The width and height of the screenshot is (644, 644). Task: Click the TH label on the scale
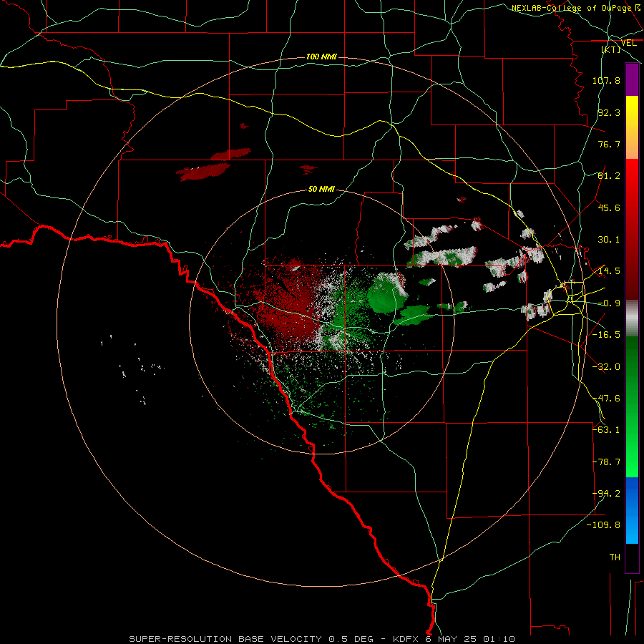615,557
